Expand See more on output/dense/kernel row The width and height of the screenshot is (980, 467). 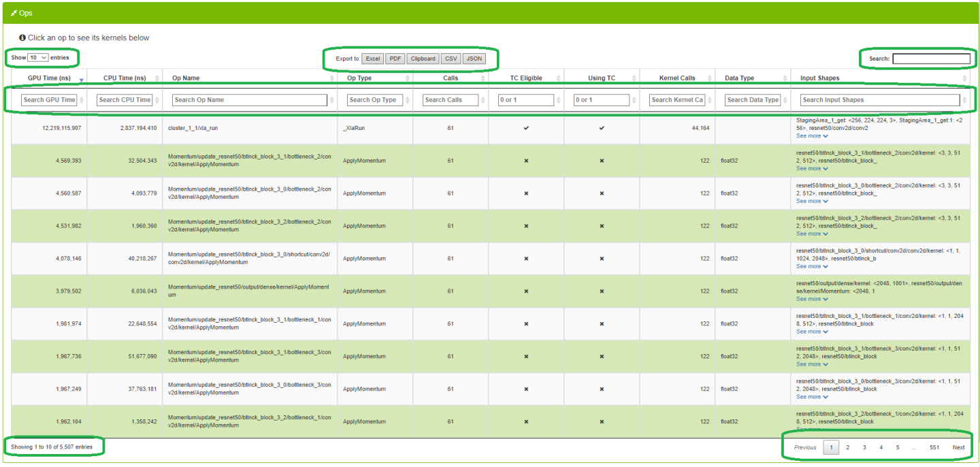click(812, 300)
